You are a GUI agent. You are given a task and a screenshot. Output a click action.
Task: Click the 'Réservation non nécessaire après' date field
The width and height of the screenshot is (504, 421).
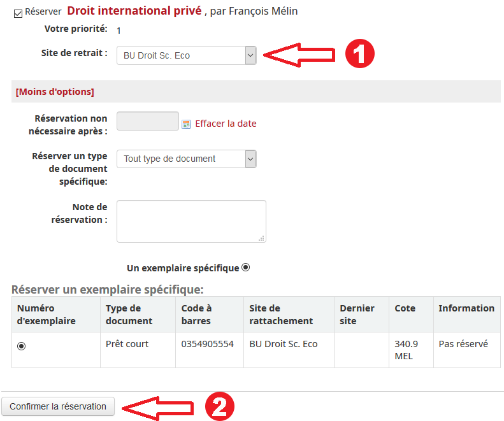148,121
